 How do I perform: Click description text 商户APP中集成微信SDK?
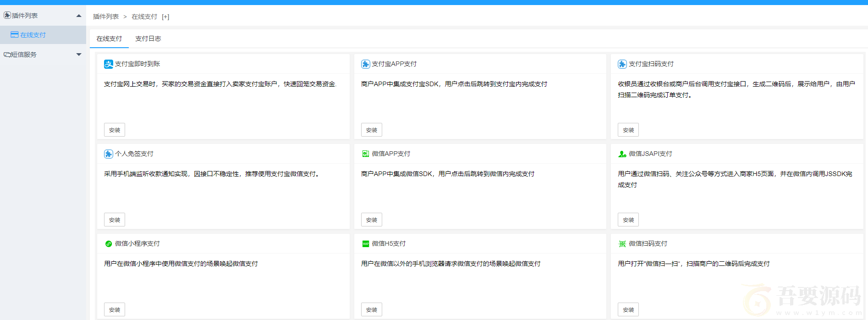point(448,174)
